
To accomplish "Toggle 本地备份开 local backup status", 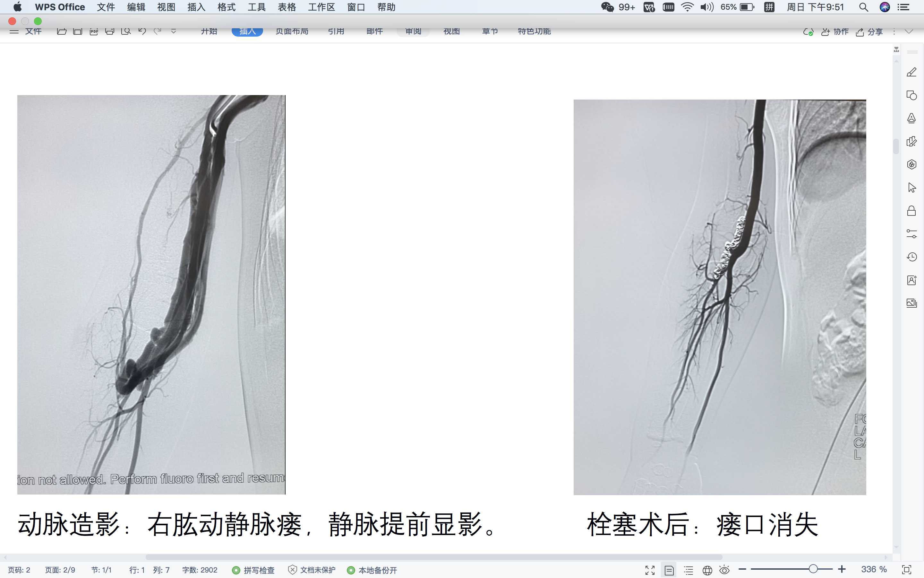I will pyautogui.click(x=372, y=570).
